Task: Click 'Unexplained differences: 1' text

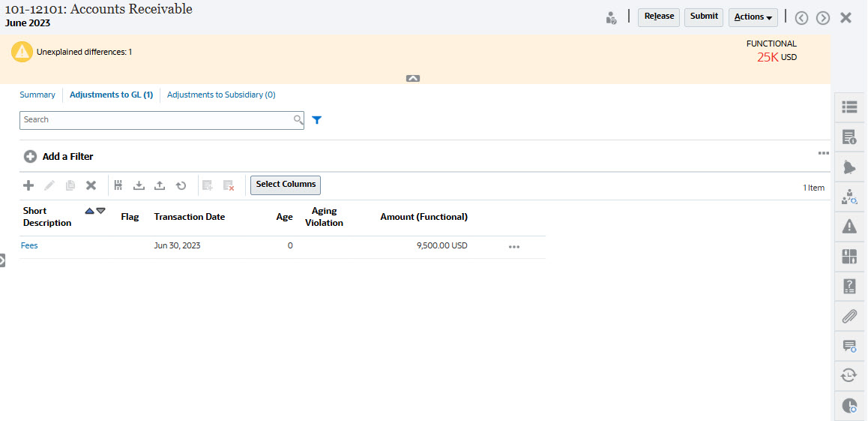Action: click(84, 52)
